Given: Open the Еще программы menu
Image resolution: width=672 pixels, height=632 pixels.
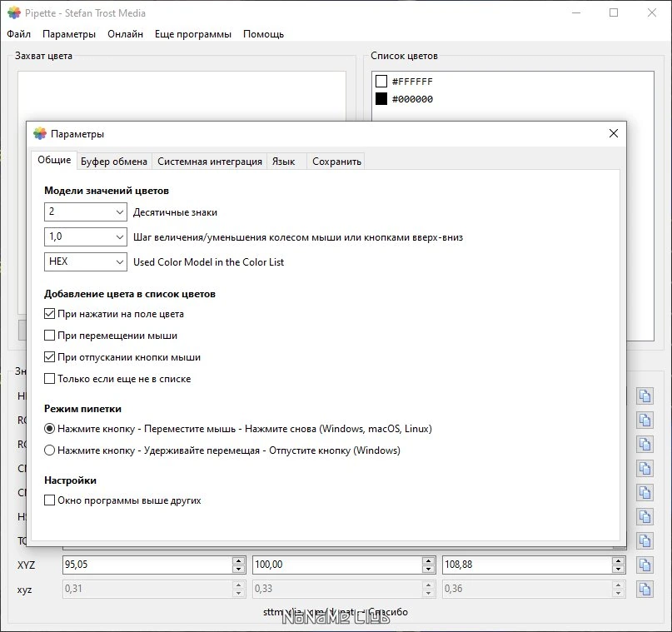Looking at the screenshot, I should click(193, 34).
